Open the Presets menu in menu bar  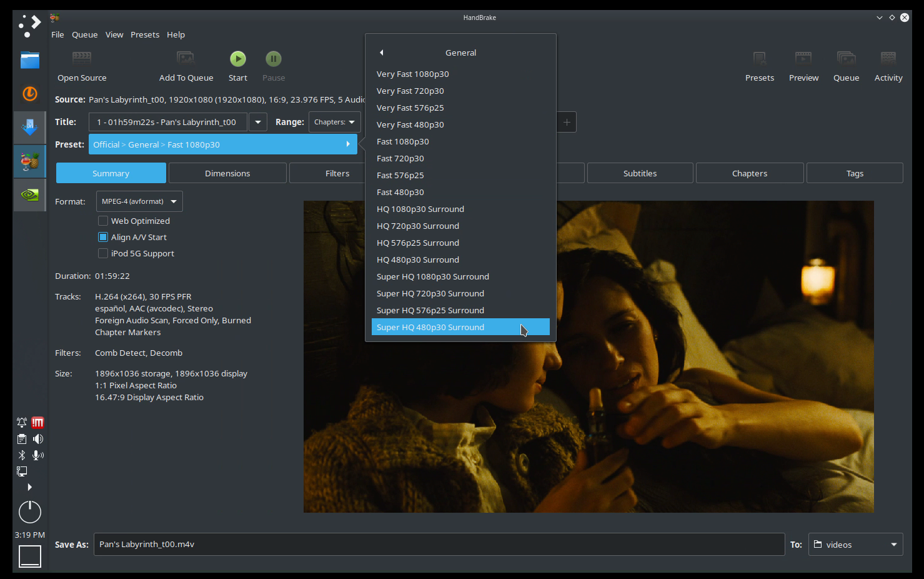145,34
